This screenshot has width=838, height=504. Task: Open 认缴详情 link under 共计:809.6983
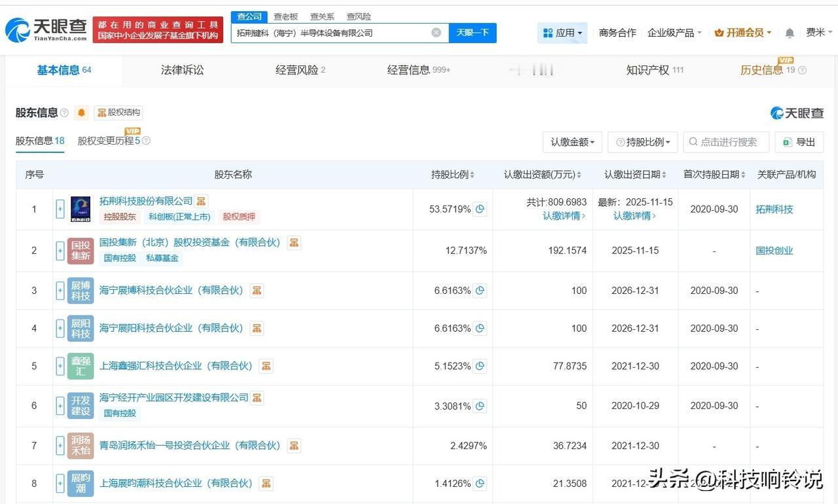tap(564, 216)
